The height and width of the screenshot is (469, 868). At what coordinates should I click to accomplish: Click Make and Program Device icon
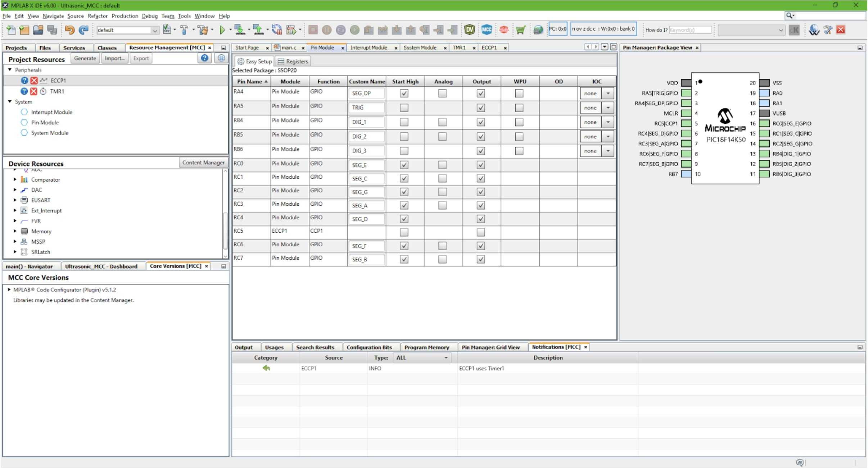(239, 30)
